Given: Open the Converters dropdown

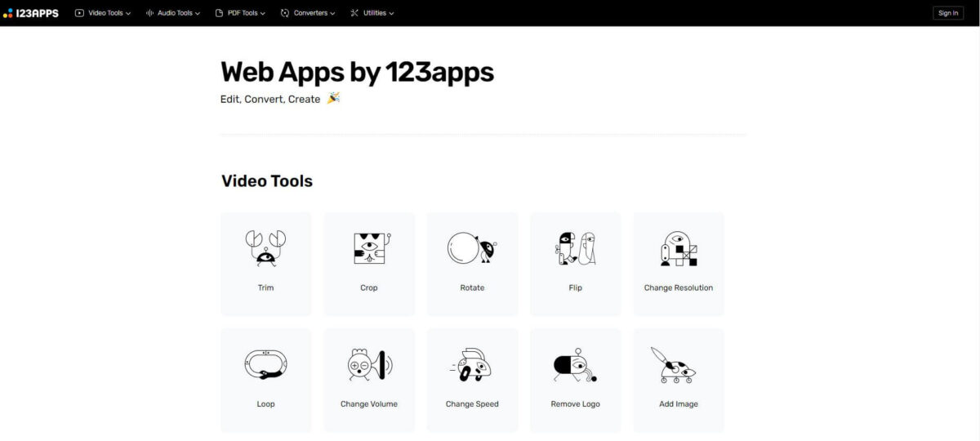Looking at the screenshot, I should [x=307, y=13].
